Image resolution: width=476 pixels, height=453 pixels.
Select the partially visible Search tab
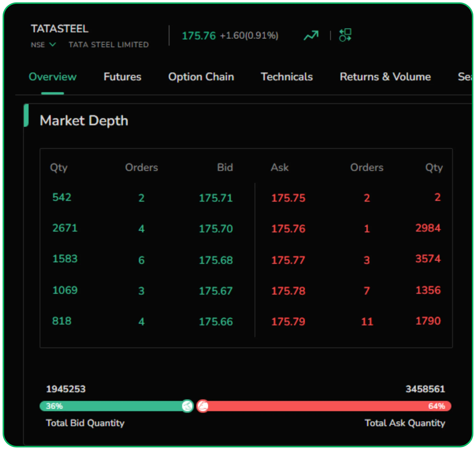(x=466, y=77)
